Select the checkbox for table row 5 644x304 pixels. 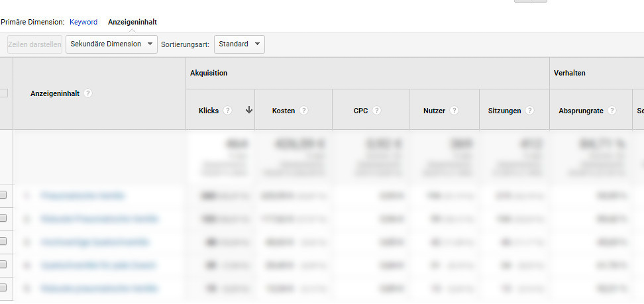click(x=3, y=287)
